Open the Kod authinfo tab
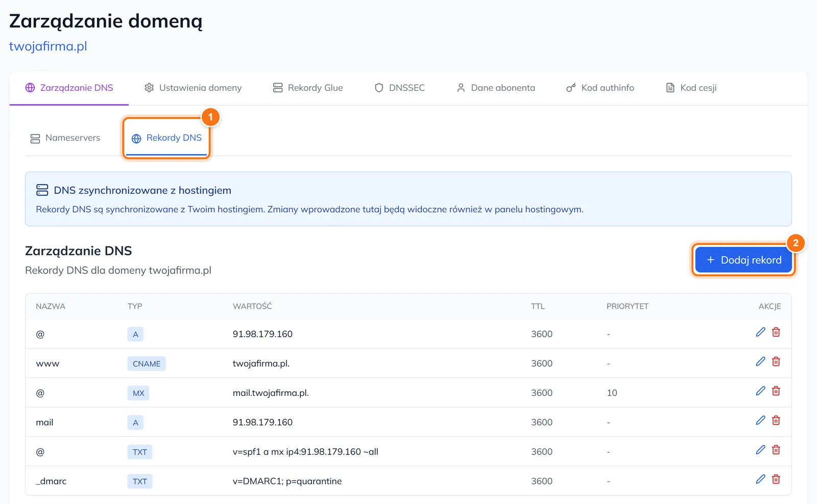817x504 pixels. pos(600,88)
